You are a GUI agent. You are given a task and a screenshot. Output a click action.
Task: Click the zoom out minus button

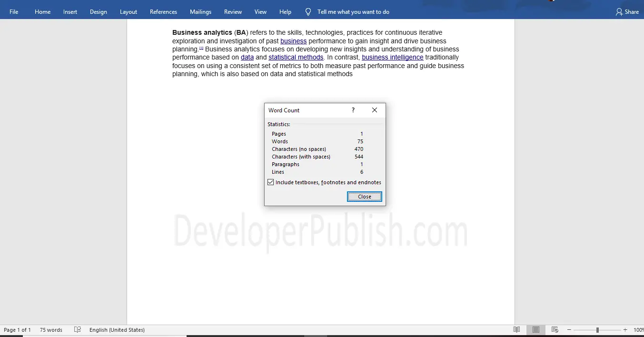click(x=569, y=330)
